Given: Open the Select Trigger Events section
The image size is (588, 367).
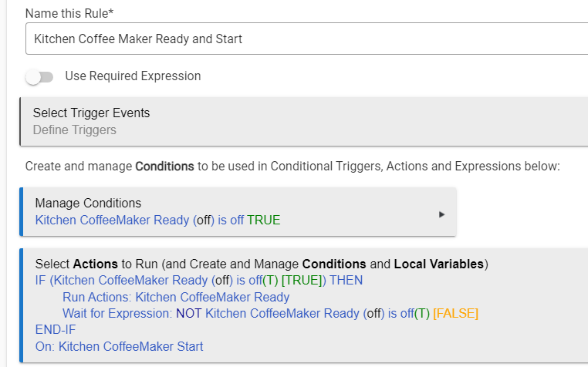Looking at the screenshot, I should tap(304, 122).
